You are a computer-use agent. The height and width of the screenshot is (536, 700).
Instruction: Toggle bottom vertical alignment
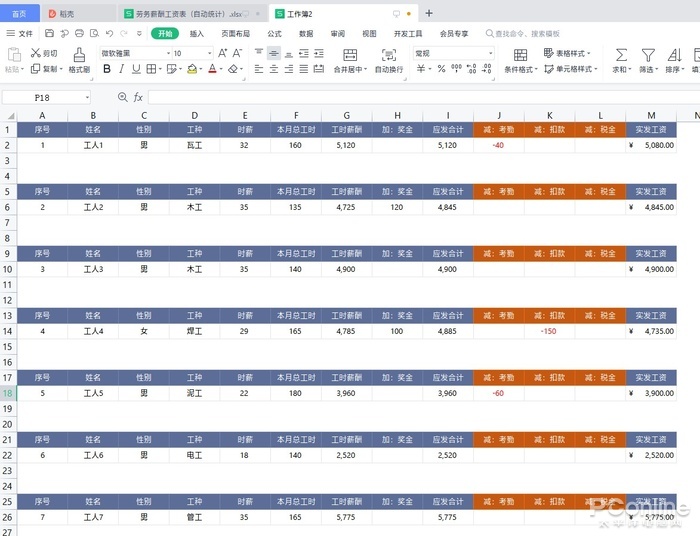click(x=289, y=54)
